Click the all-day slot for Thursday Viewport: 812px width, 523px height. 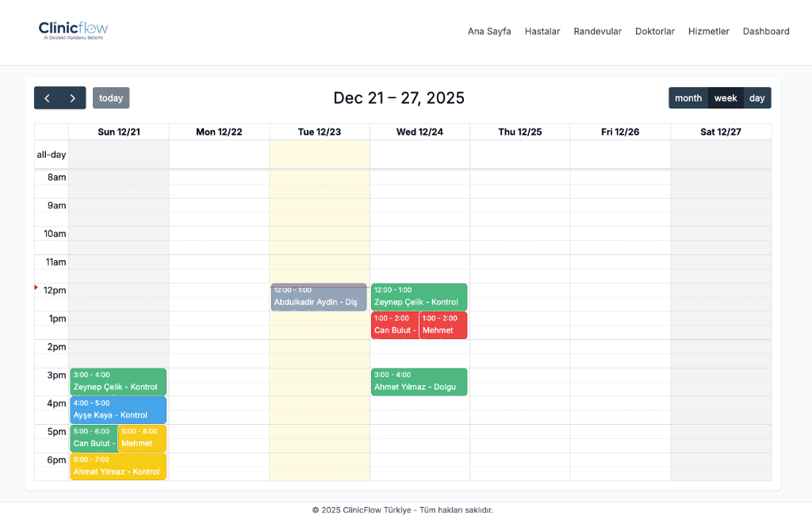[x=519, y=155]
